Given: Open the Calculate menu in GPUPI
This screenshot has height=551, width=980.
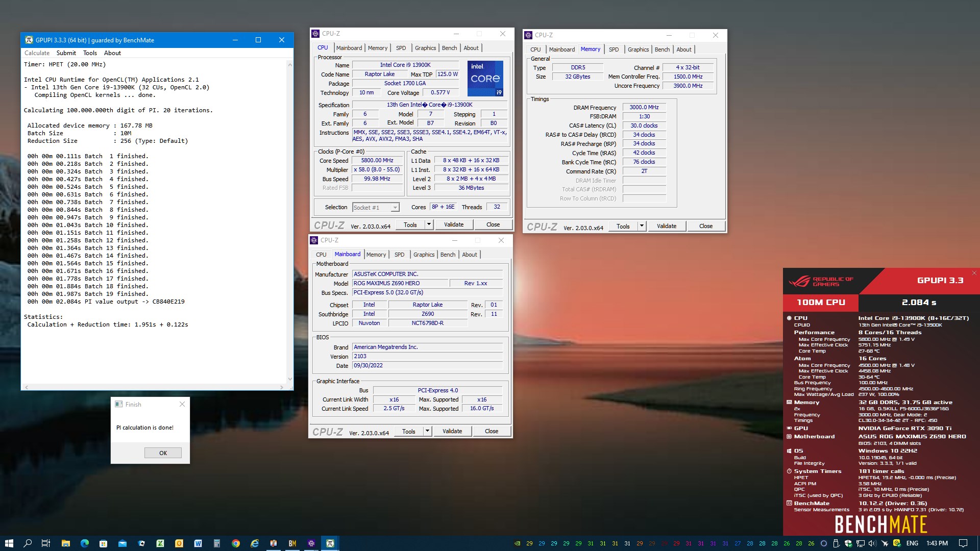Looking at the screenshot, I should pos(37,53).
